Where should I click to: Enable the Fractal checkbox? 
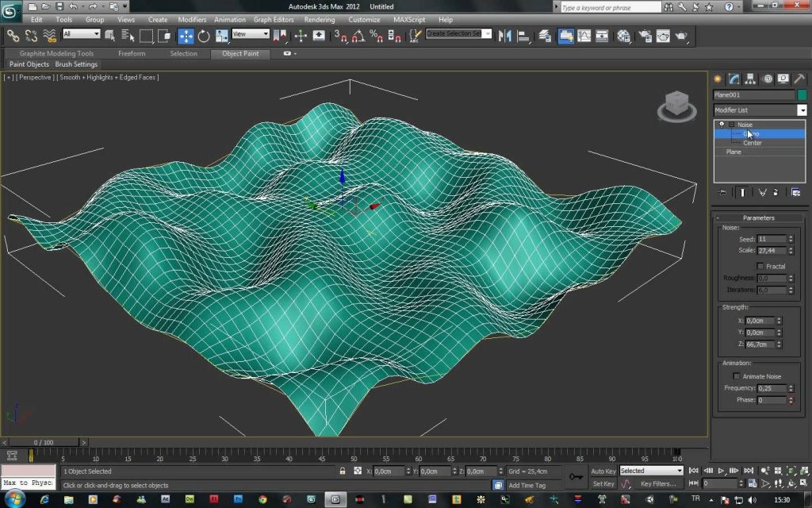pyautogui.click(x=760, y=266)
